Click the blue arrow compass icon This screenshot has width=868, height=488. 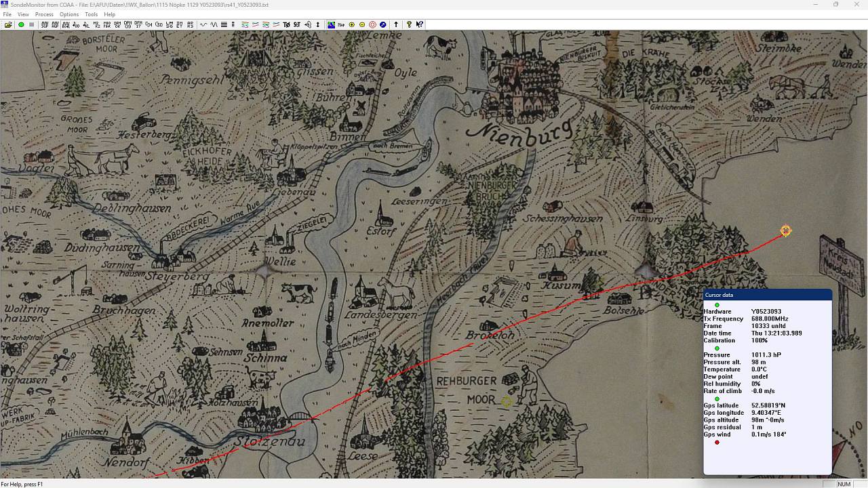pos(383,24)
